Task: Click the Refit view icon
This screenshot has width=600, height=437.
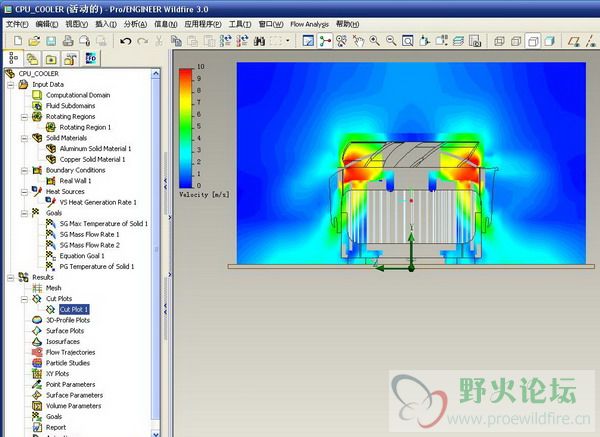Action: pos(408,41)
